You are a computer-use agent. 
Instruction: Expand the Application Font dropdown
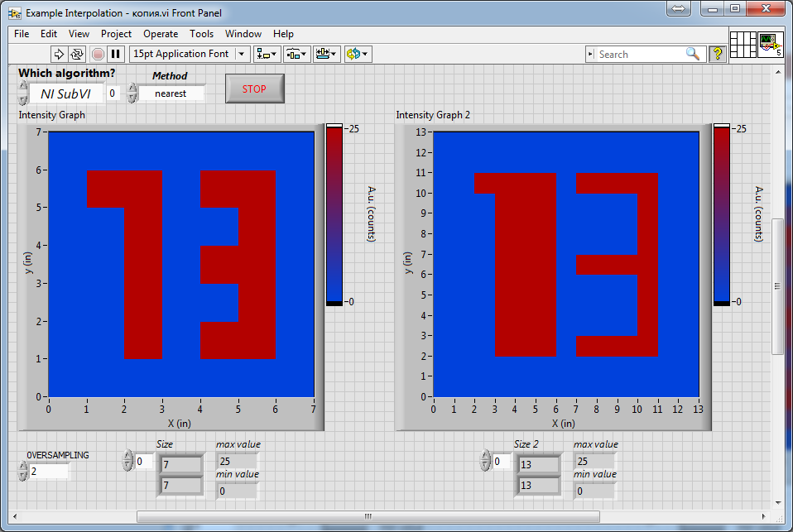coord(242,54)
